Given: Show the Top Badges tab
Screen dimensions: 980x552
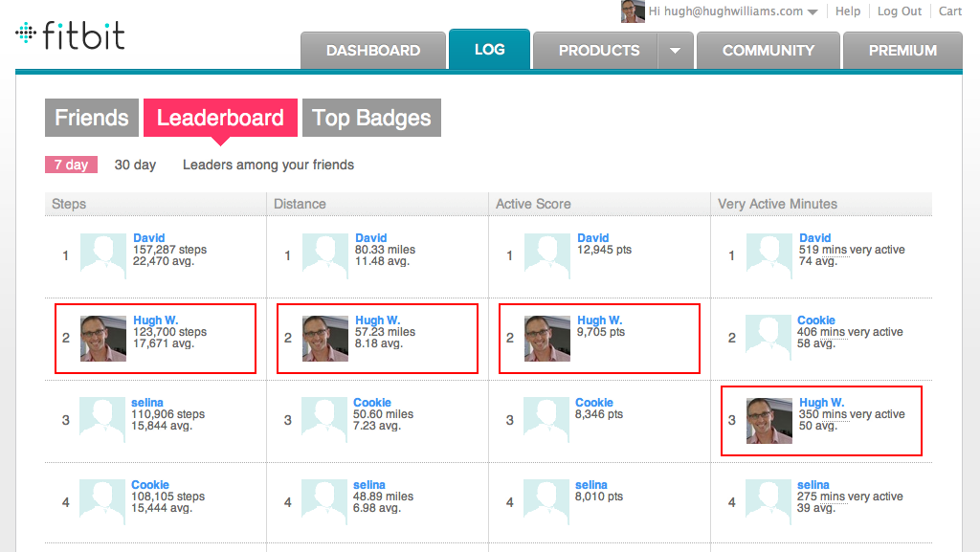Looking at the screenshot, I should tap(371, 118).
